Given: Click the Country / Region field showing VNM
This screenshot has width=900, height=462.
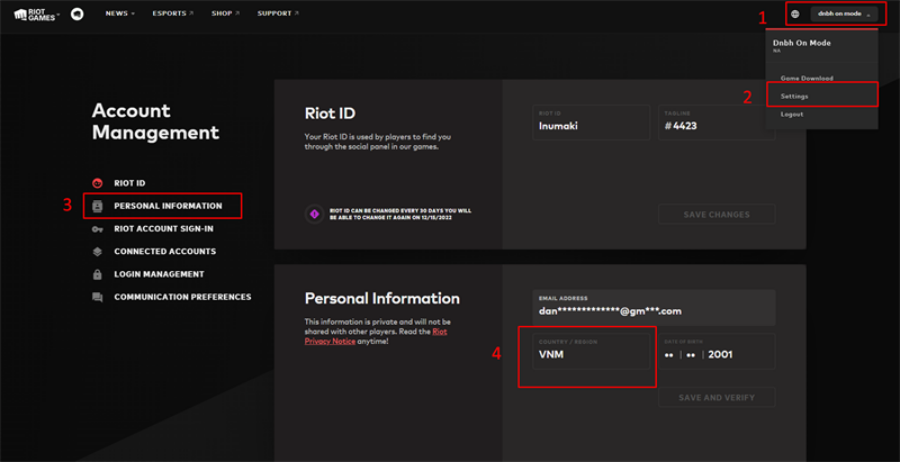Looking at the screenshot, I should click(x=591, y=351).
